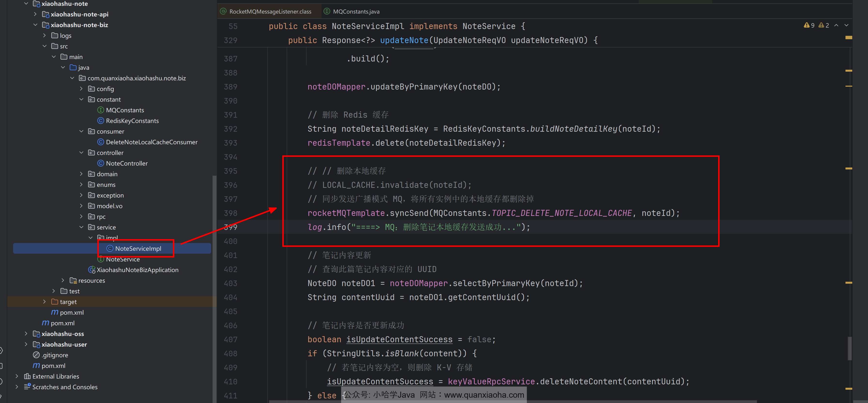The width and height of the screenshot is (868, 403).
Task: Click the MQConstants interface icon in tree
Action: 100,110
